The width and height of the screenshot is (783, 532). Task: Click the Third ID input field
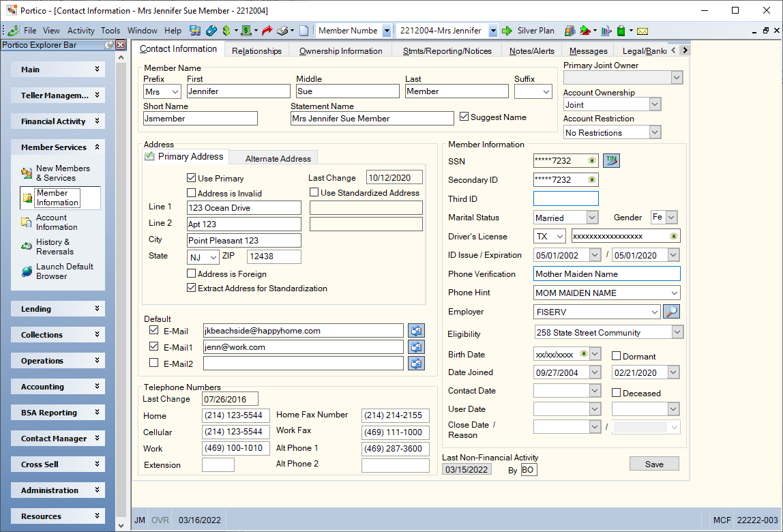[x=566, y=198]
